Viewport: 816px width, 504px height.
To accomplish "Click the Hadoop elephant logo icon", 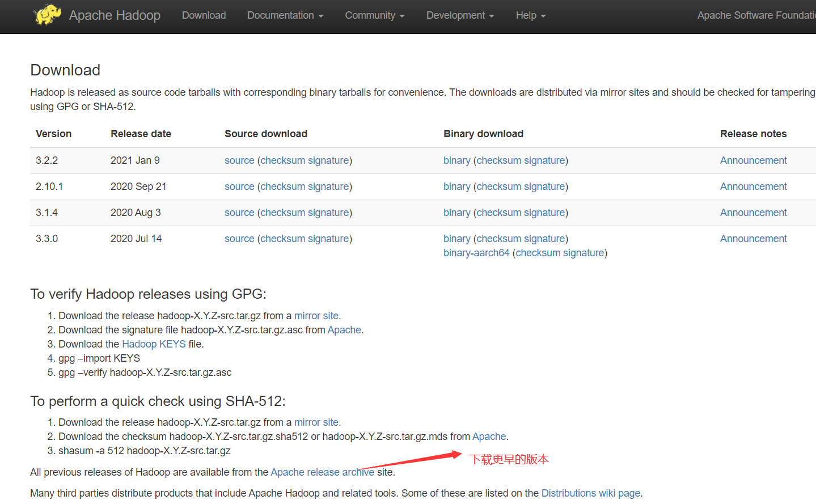I will pos(47,15).
